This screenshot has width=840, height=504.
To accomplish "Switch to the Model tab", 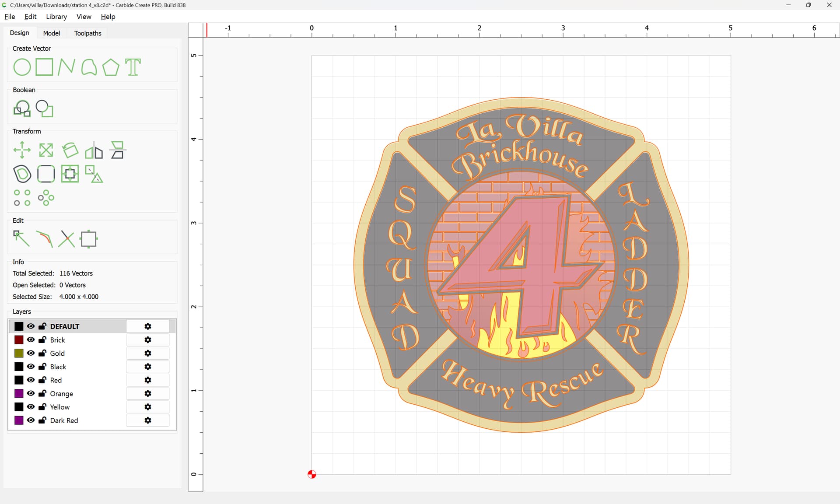I will pyautogui.click(x=51, y=33).
